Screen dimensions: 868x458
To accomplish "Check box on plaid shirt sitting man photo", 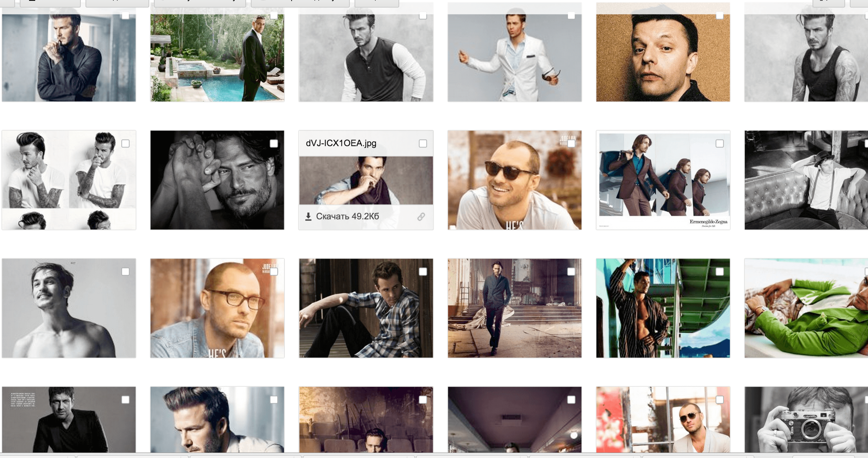I will [423, 272].
